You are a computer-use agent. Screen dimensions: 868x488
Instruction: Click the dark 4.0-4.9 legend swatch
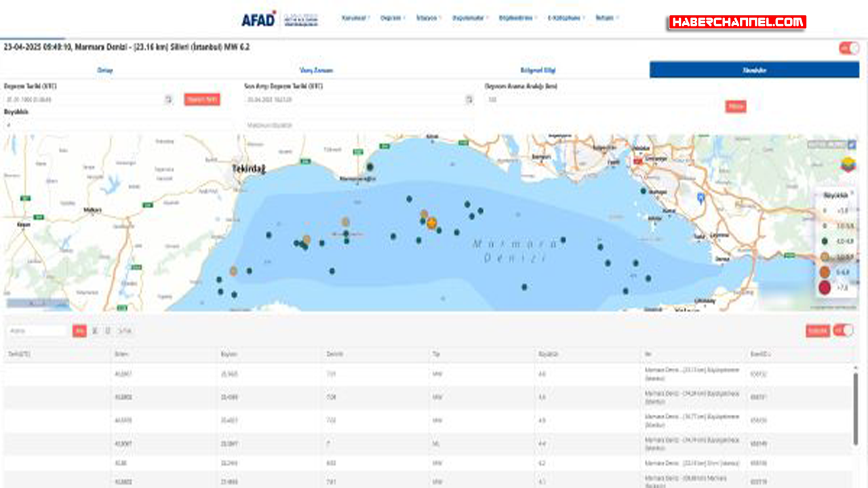pyautogui.click(x=825, y=241)
